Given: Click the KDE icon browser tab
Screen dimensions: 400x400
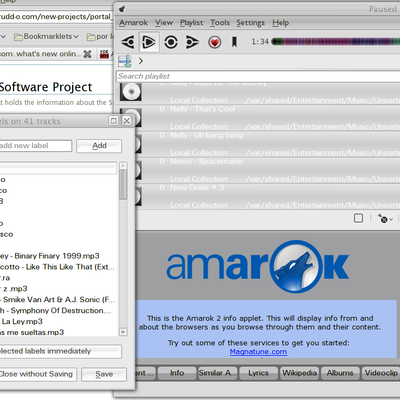Looking at the screenshot, I should (x=104, y=54).
